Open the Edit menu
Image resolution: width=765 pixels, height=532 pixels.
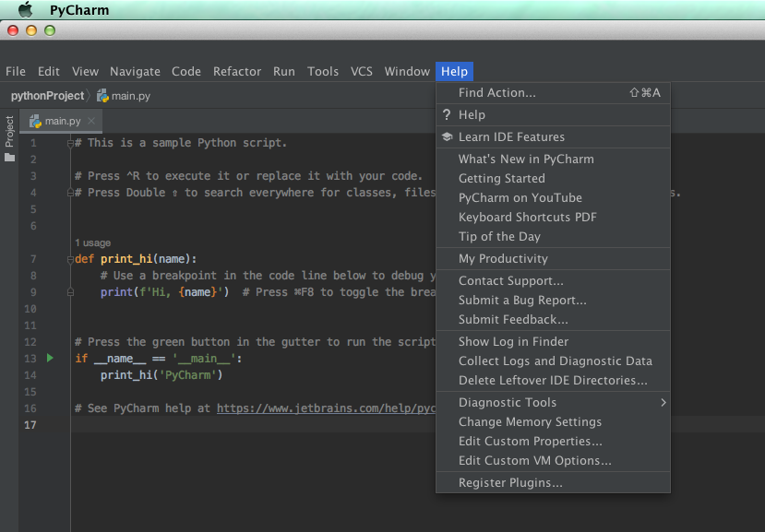click(x=49, y=71)
